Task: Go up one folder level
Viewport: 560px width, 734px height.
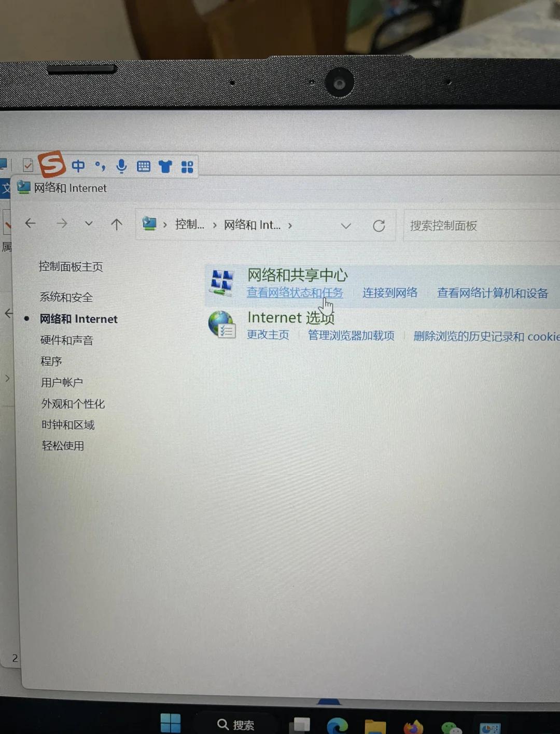Action: click(x=117, y=224)
